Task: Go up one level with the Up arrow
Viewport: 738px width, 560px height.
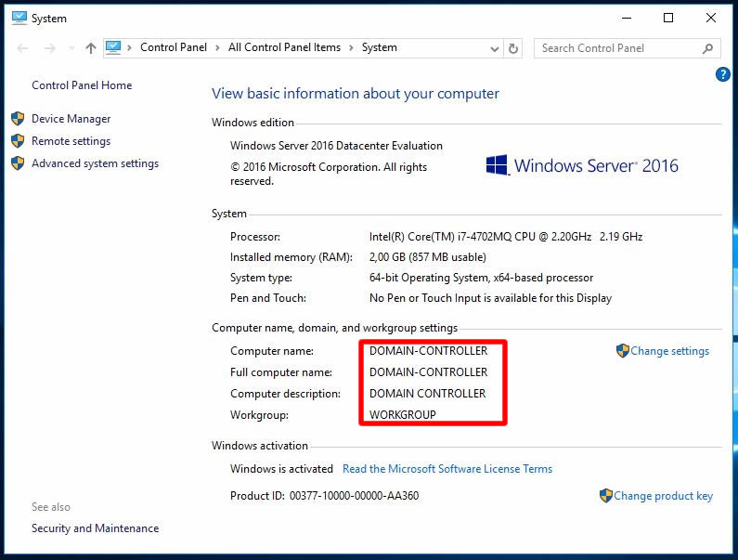Action: [x=90, y=48]
